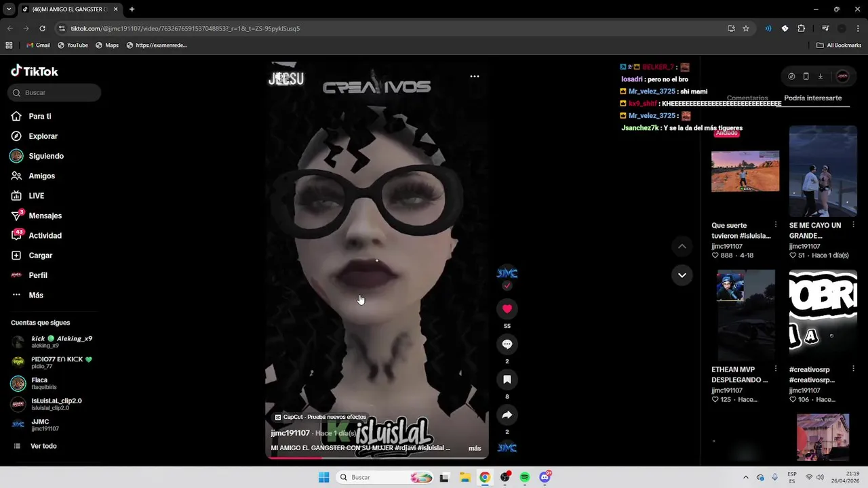Go to next video with down chevron
This screenshot has height=488, width=868.
click(x=682, y=275)
